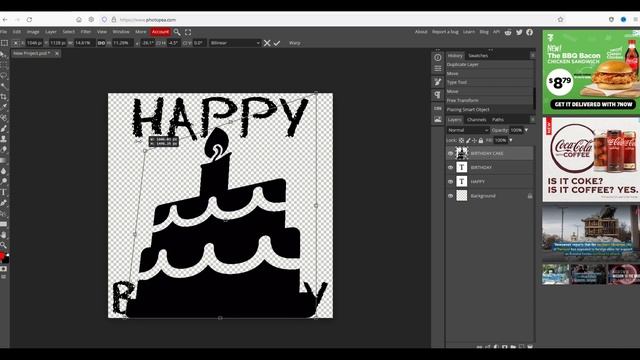This screenshot has width=640, height=360.
Task: Toggle Quick Mask mode icon
Action: click(4, 269)
